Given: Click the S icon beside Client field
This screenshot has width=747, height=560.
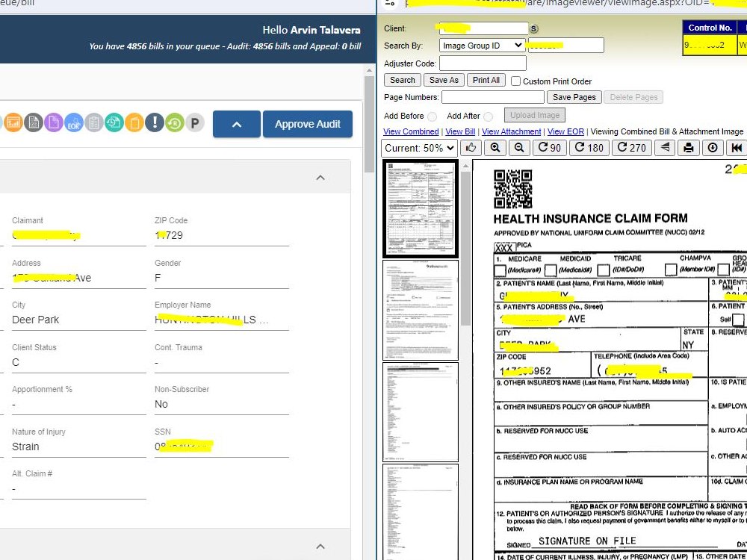Looking at the screenshot, I should (x=534, y=28).
